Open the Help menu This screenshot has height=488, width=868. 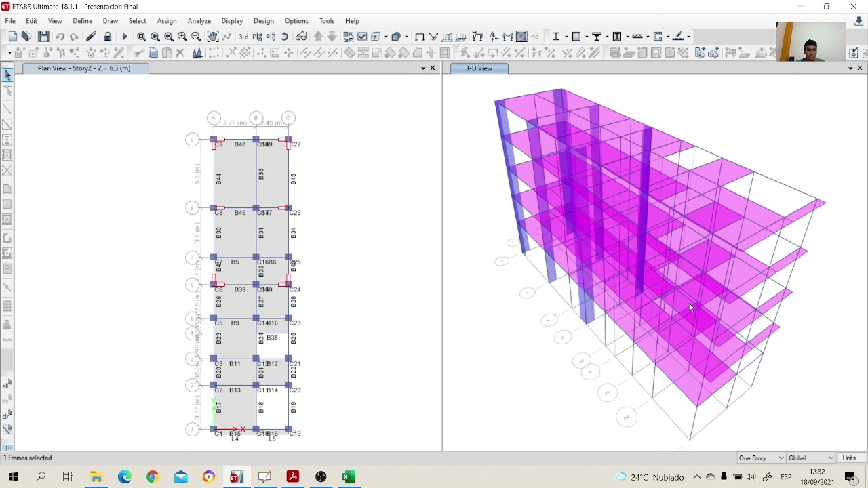pos(352,21)
